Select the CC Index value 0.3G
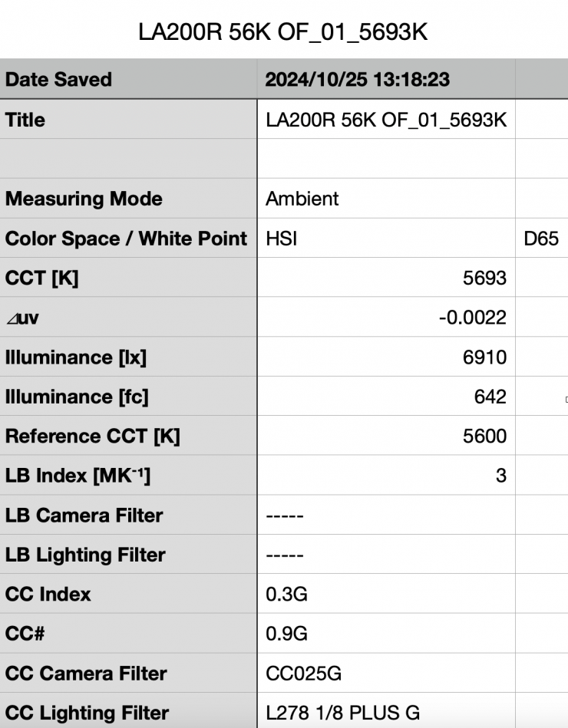This screenshot has height=728, width=568. (386, 594)
